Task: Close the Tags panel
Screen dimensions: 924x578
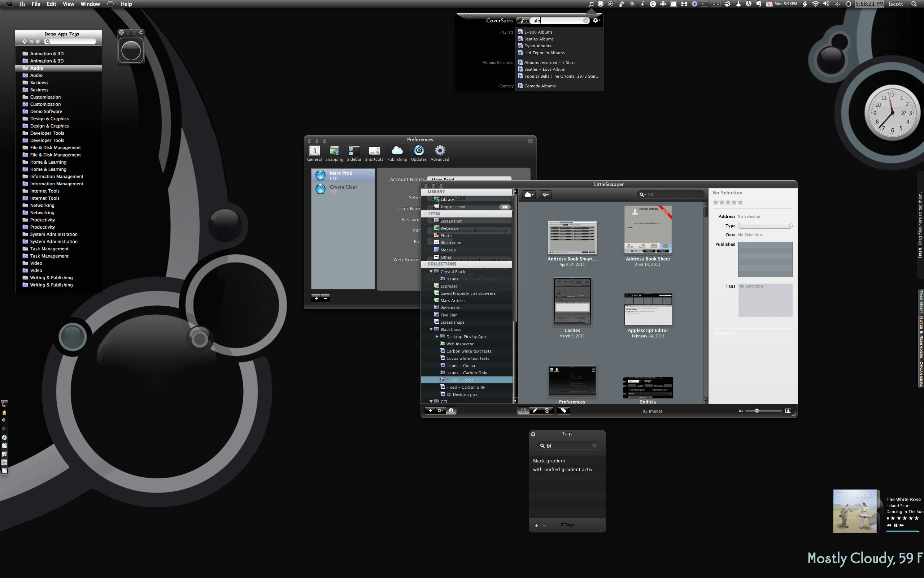Action: pyautogui.click(x=533, y=434)
